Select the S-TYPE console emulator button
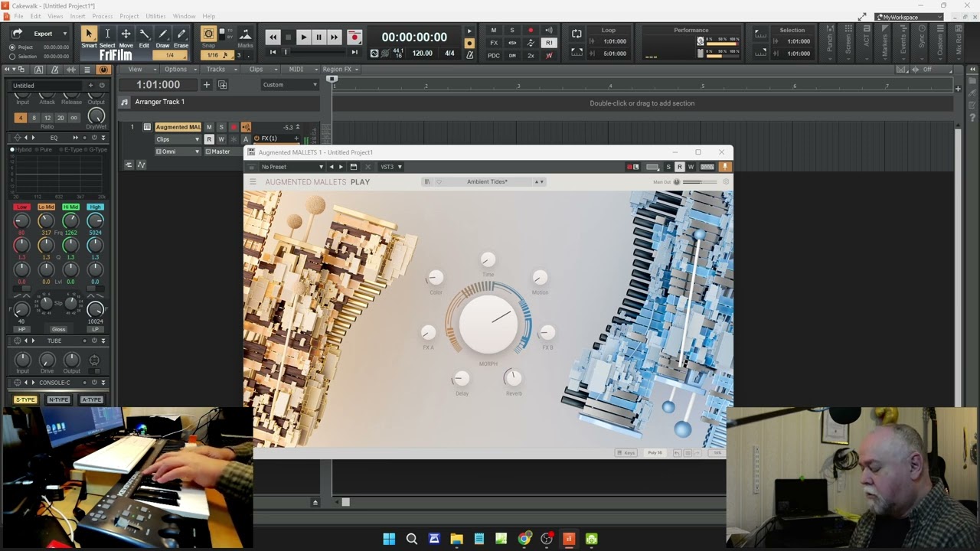 click(25, 399)
